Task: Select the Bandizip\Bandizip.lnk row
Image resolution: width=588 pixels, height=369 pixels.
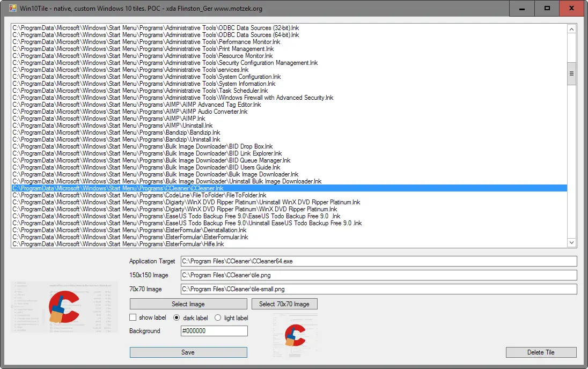Action: [289, 132]
